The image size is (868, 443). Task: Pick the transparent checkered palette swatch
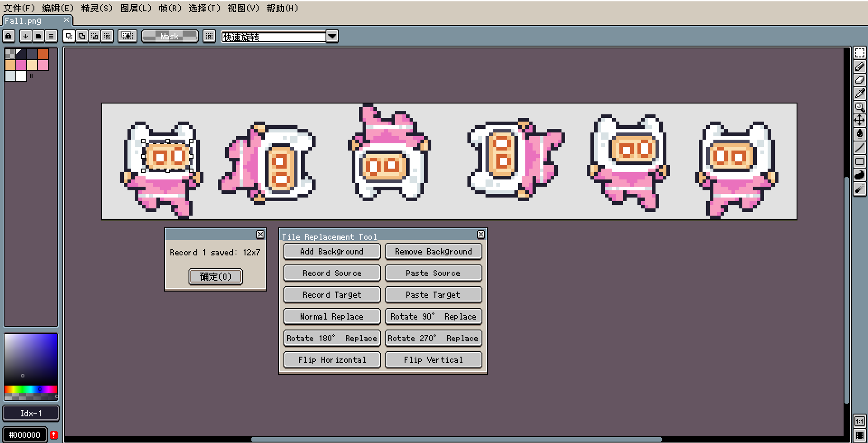click(x=10, y=54)
